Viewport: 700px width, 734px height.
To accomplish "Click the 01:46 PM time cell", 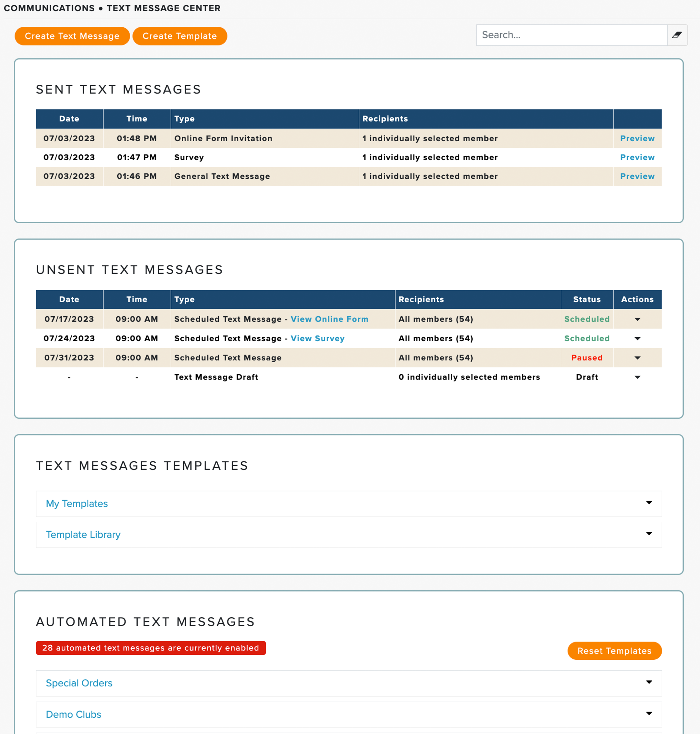I will pyautogui.click(x=137, y=176).
